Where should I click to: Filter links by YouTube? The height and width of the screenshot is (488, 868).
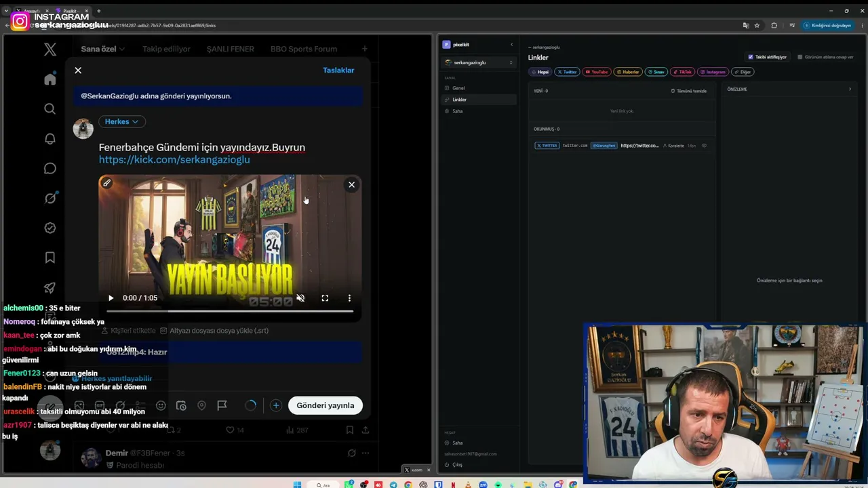click(597, 72)
